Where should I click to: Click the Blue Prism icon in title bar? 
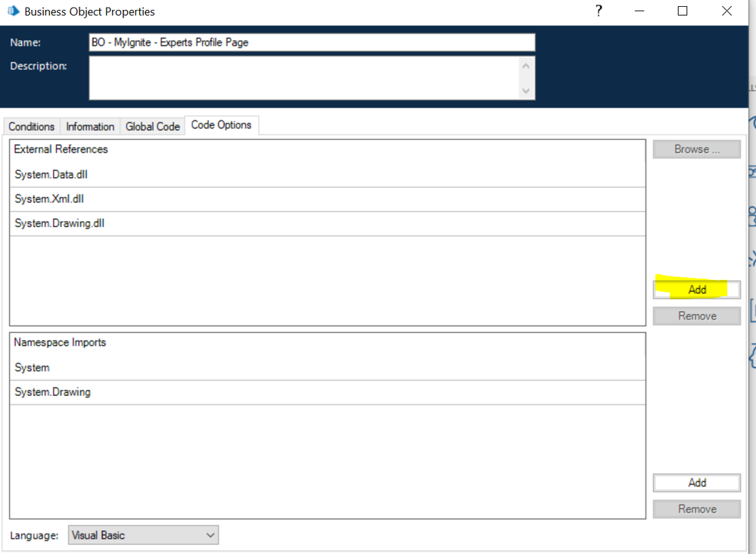13,11
